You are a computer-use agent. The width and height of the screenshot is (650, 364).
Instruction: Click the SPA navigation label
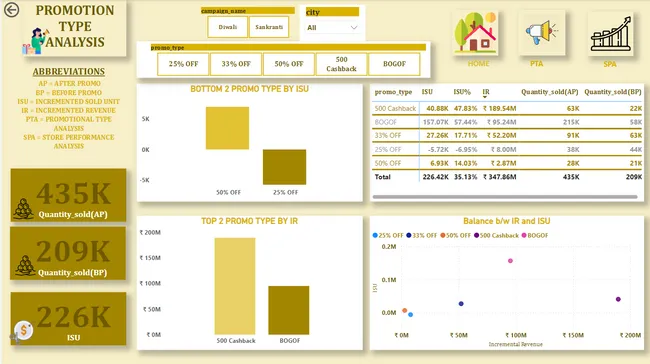[x=610, y=64]
